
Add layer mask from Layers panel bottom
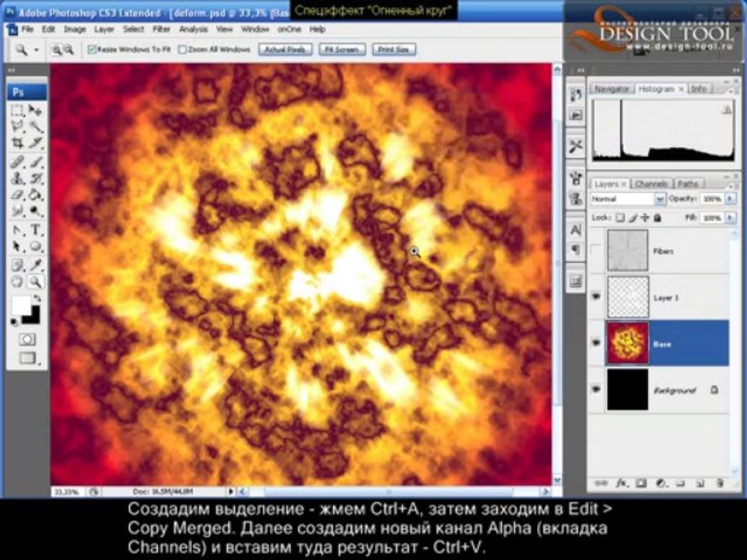point(641,483)
